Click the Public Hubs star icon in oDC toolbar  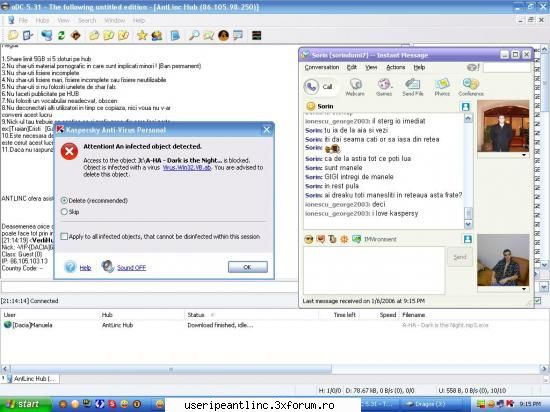coord(142,35)
